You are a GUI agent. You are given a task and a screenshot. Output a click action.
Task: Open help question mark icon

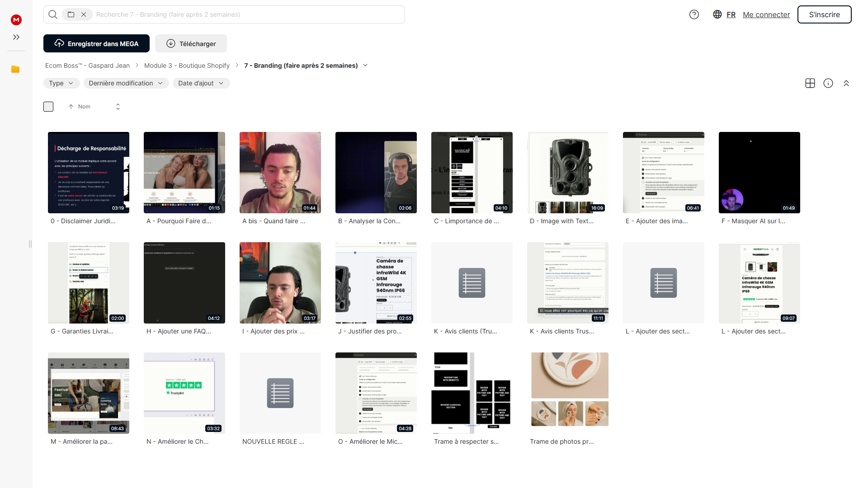click(x=694, y=14)
